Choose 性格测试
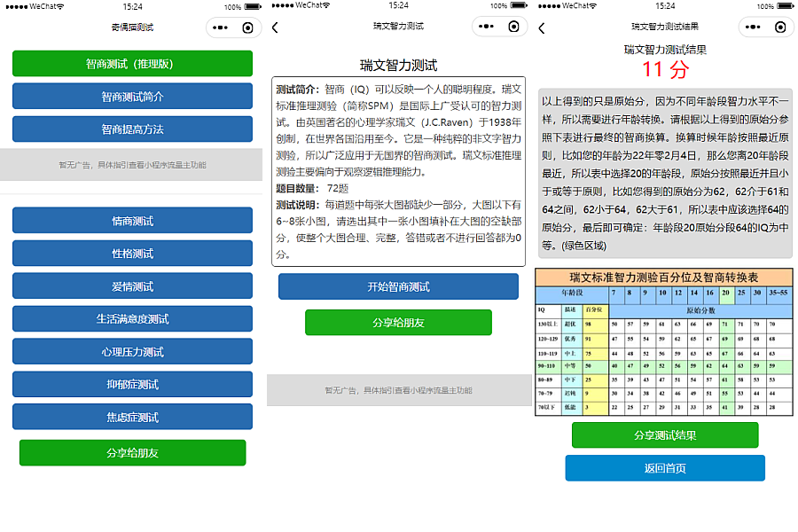Viewport: 798px width, 532px height. pos(132,254)
